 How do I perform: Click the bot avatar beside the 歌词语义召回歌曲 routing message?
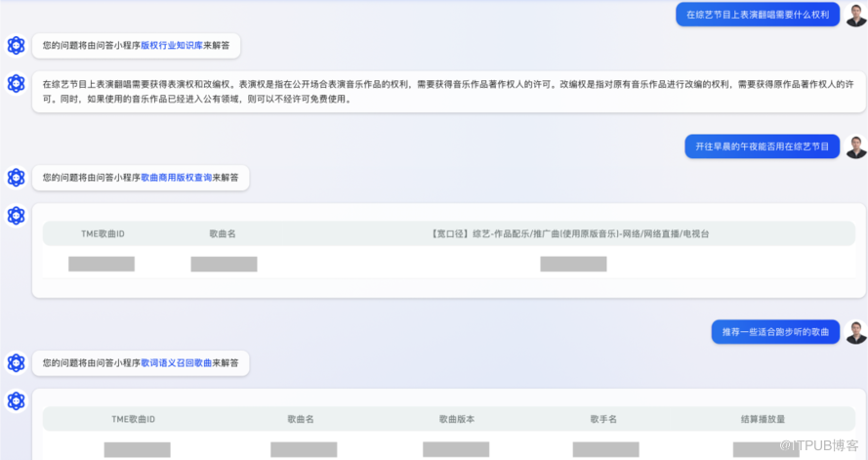click(x=16, y=363)
